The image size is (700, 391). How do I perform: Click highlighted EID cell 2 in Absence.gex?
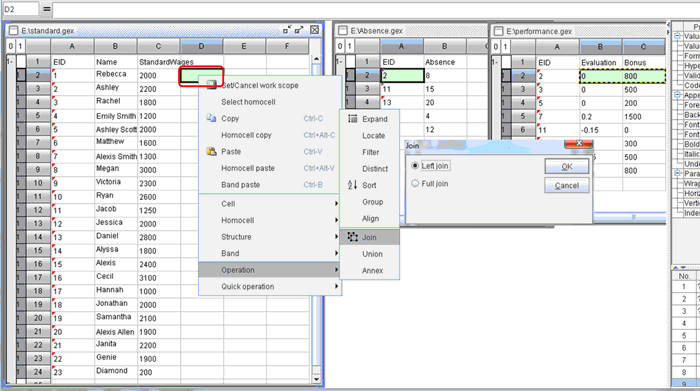pos(402,75)
